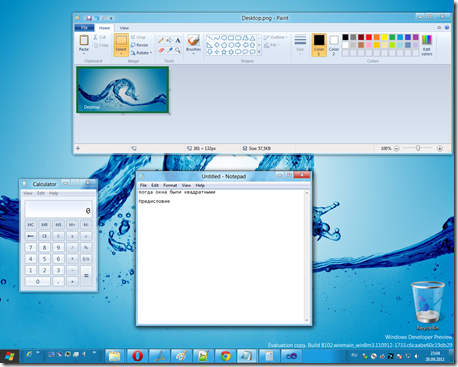Click the Paint zoom slider handle

pos(418,148)
